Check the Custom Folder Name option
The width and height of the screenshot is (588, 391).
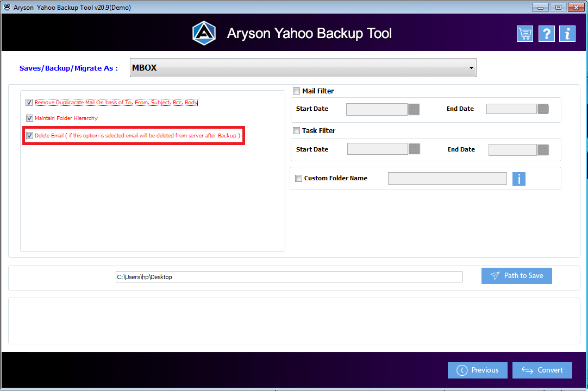click(x=298, y=178)
